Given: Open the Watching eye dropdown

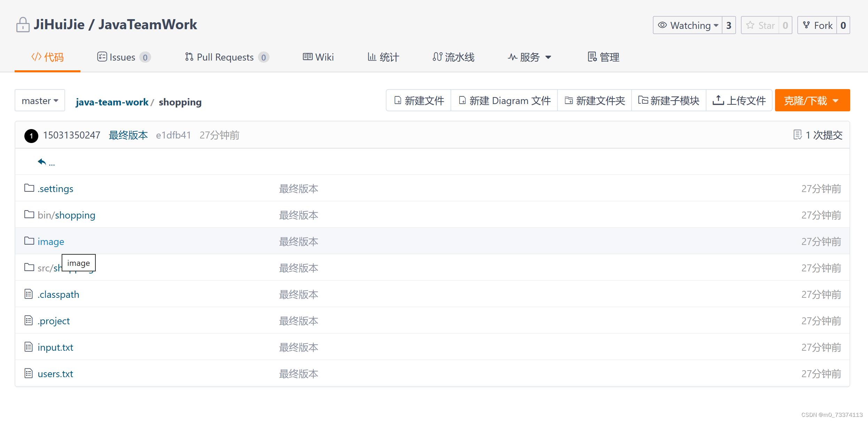Looking at the screenshot, I should [x=688, y=25].
